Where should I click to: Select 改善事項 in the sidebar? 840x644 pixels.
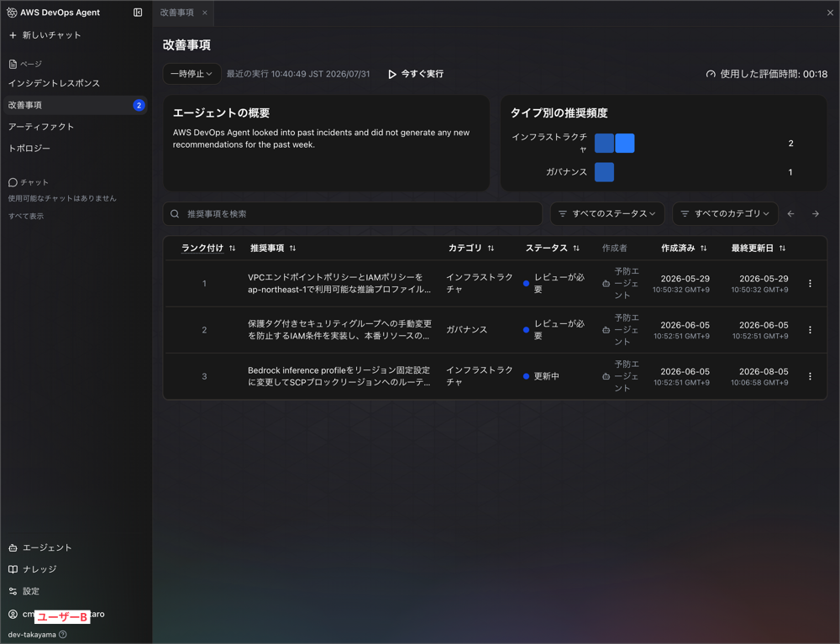pyautogui.click(x=75, y=105)
